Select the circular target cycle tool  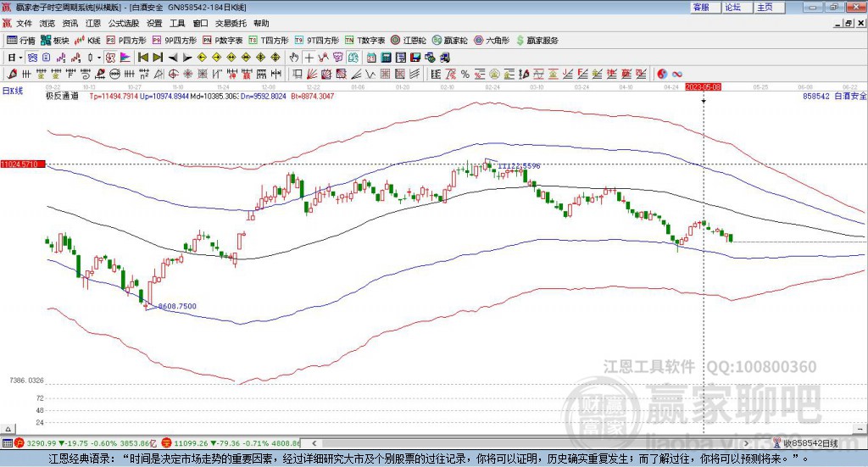pyautogui.click(x=173, y=74)
